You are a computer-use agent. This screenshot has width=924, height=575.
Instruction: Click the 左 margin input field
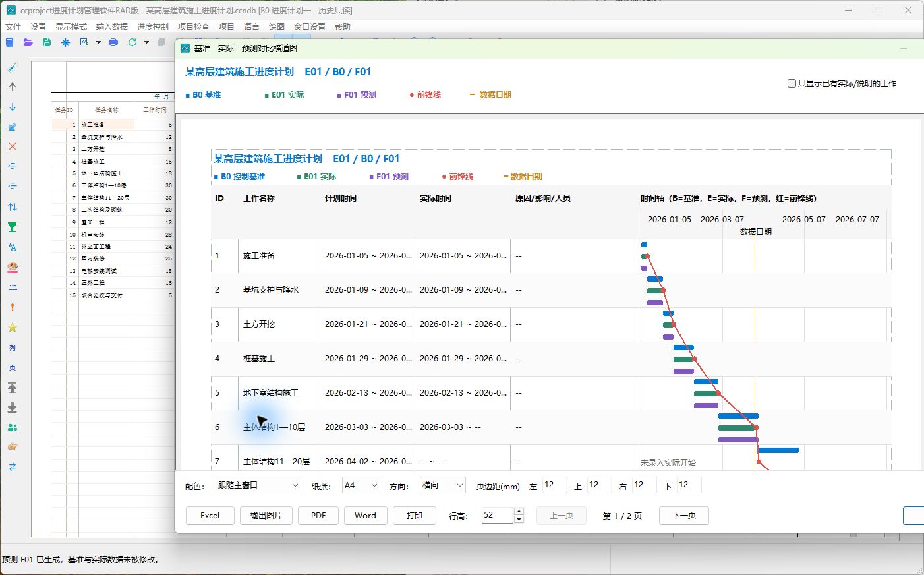point(555,485)
